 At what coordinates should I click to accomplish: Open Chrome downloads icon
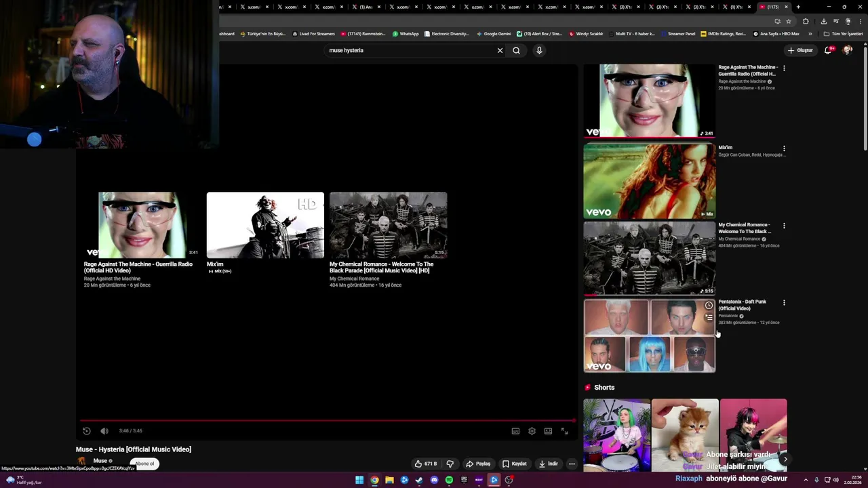823,21
